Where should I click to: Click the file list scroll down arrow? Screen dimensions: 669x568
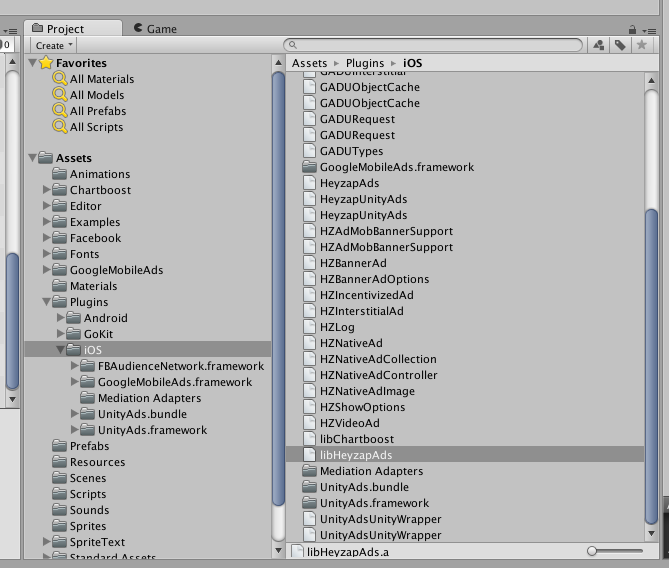click(x=651, y=533)
